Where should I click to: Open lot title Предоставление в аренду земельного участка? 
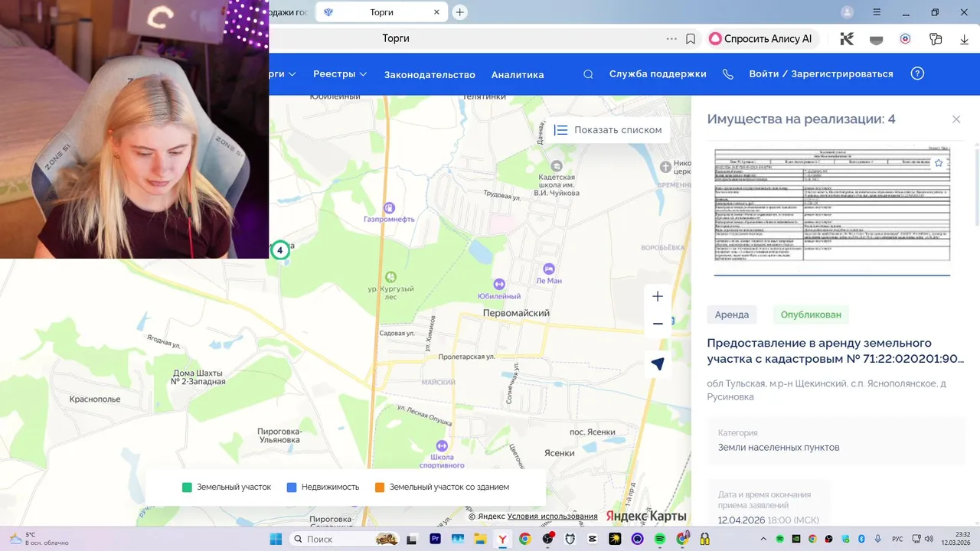pos(835,350)
